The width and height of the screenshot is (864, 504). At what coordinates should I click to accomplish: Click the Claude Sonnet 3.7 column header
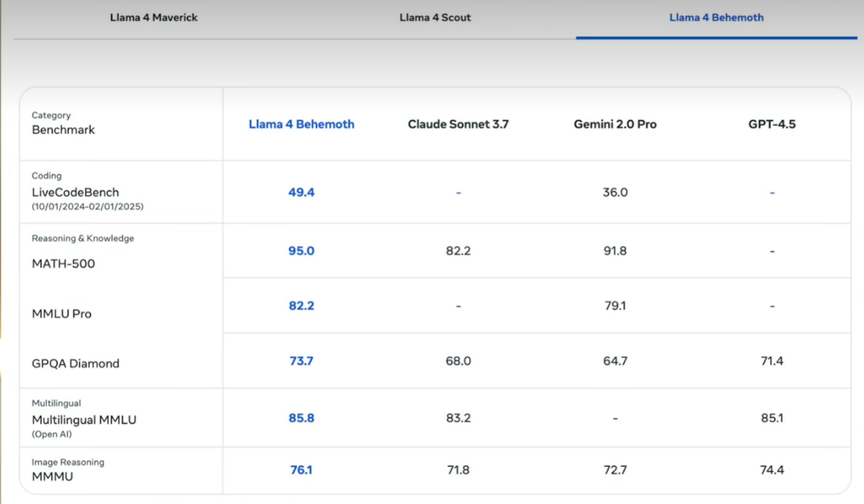[458, 124]
